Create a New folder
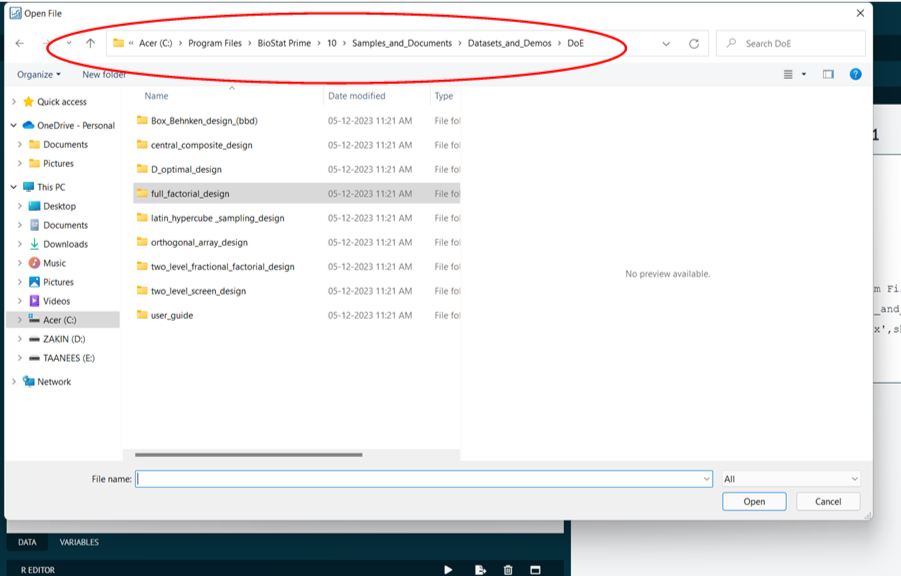The width and height of the screenshot is (901, 576). click(104, 75)
